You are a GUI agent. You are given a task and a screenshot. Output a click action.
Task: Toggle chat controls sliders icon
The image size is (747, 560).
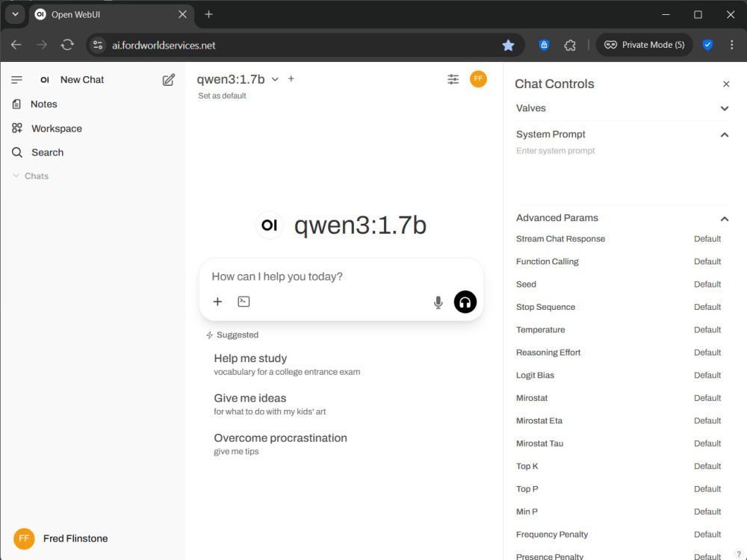tap(453, 80)
